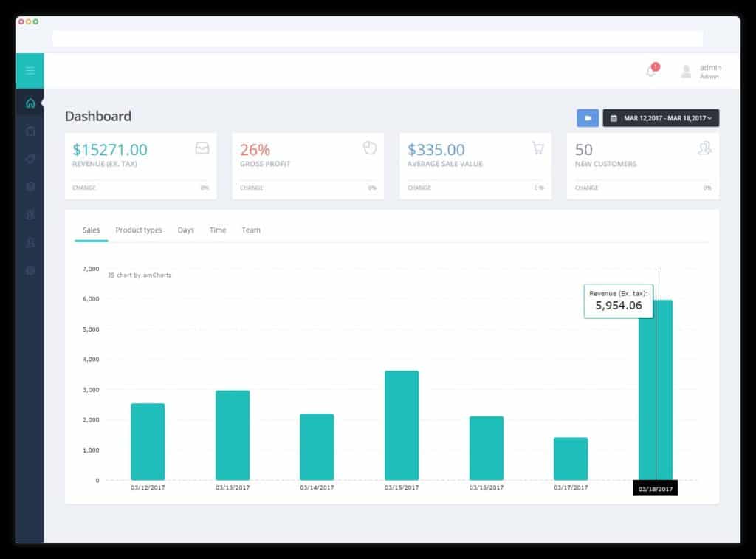The image size is (756, 559).
Task: Click the 03/15/2017 revenue bar
Action: click(402, 425)
